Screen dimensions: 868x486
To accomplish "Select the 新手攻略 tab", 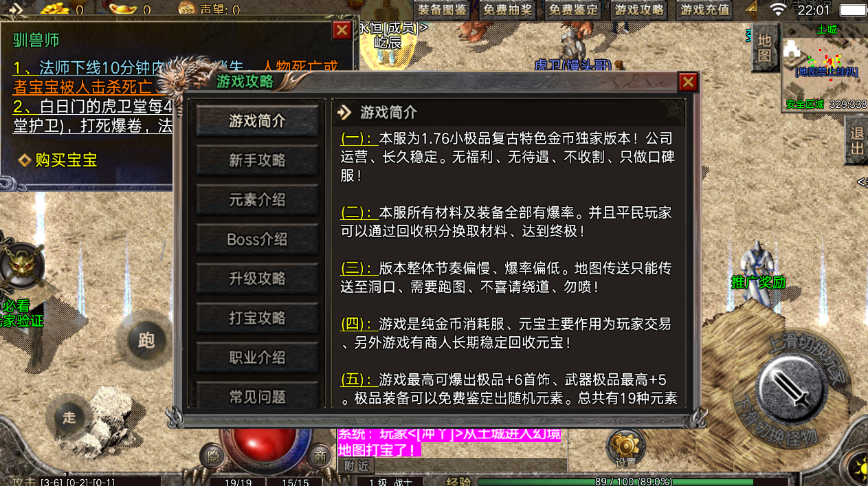I will (x=258, y=160).
